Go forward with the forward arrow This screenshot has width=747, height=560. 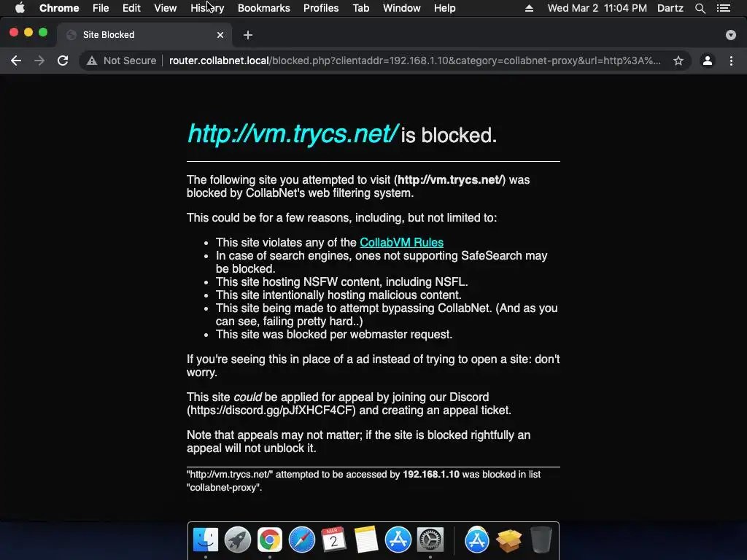[39, 61]
